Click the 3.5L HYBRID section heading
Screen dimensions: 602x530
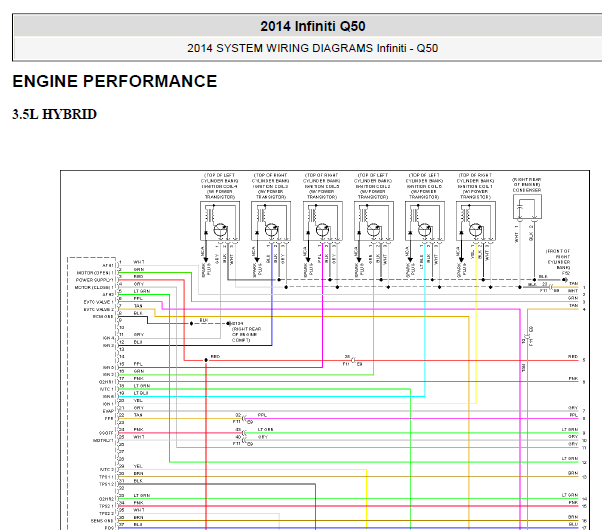point(54,115)
